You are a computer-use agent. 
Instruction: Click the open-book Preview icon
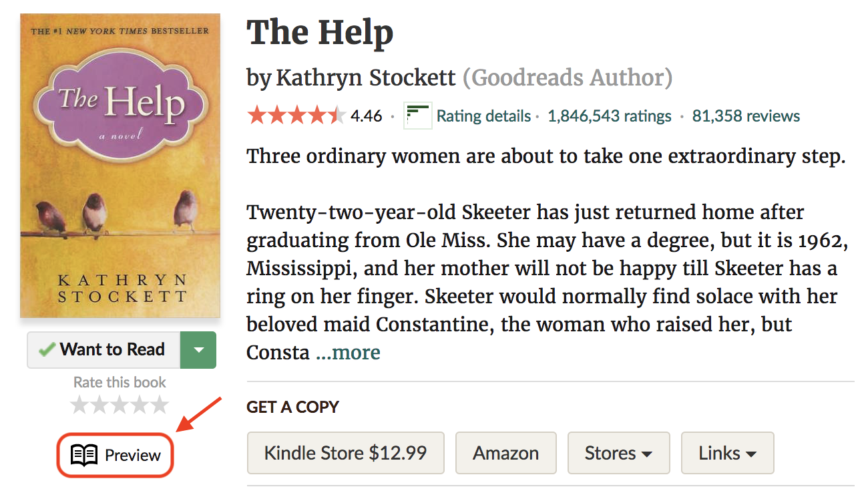pos(83,455)
